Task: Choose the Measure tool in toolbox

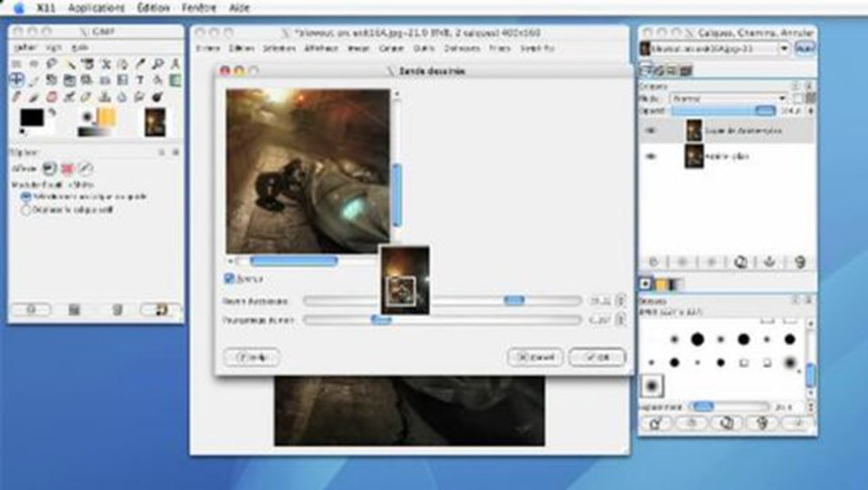Action: point(175,64)
